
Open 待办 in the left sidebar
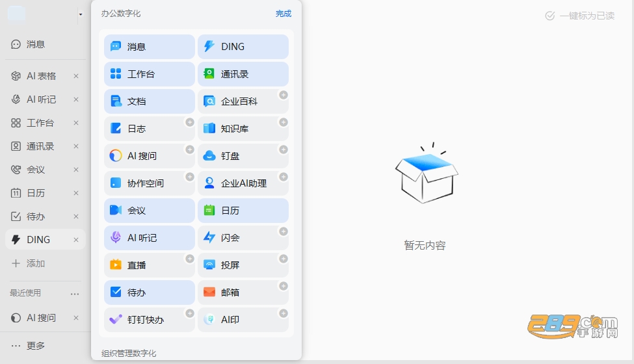[x=40, y=216]
